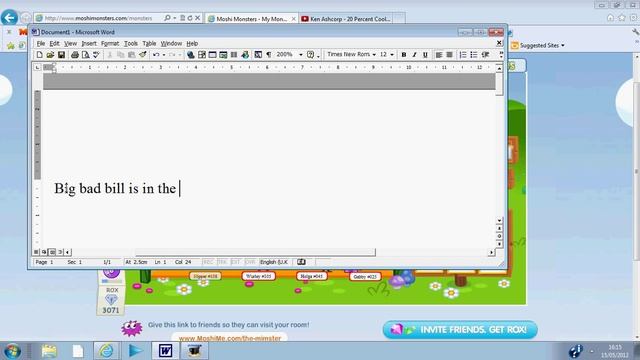Expand the zoom 200% dropdown
Viewport: 640px width, 360px height.
coord(301,55)
